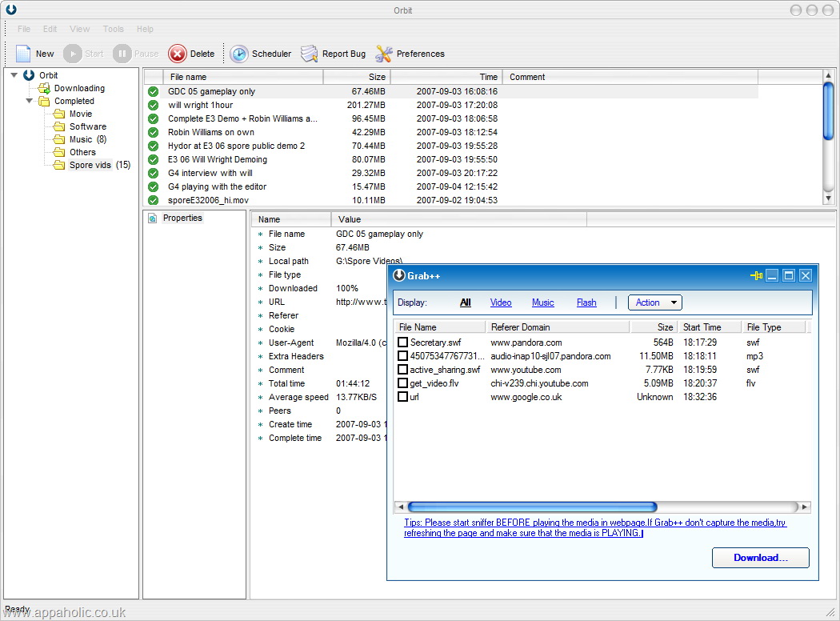Click the yellow pin icon in Grab++

(756, 275)
